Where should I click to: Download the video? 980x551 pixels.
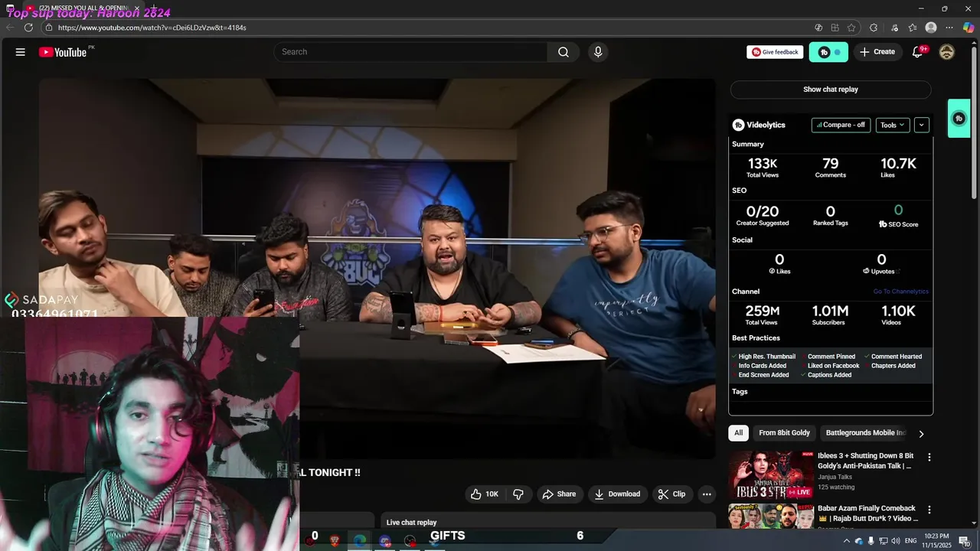(x=617, y=494)
